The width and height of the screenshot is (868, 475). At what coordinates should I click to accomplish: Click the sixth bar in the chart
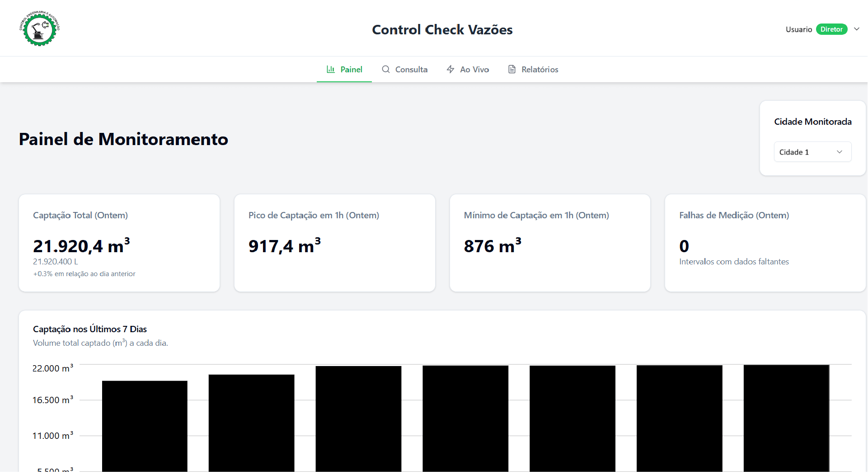click(680, 419)
